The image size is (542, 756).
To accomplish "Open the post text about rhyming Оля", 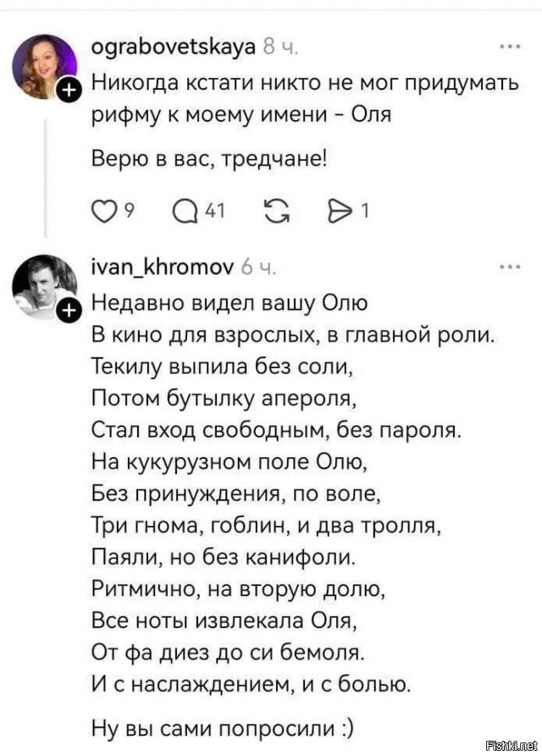I will pos(305,100).
